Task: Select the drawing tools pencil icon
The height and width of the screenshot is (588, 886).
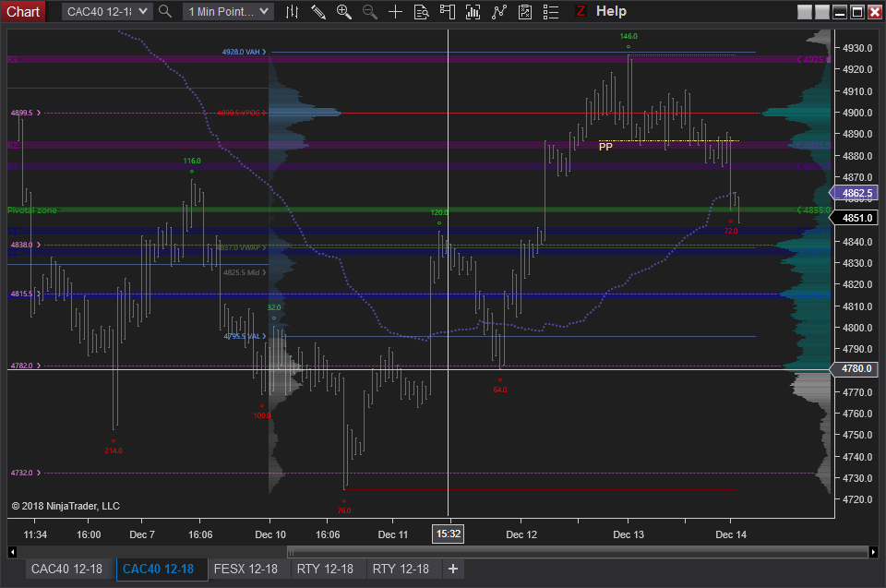Action: pos(318,11)
